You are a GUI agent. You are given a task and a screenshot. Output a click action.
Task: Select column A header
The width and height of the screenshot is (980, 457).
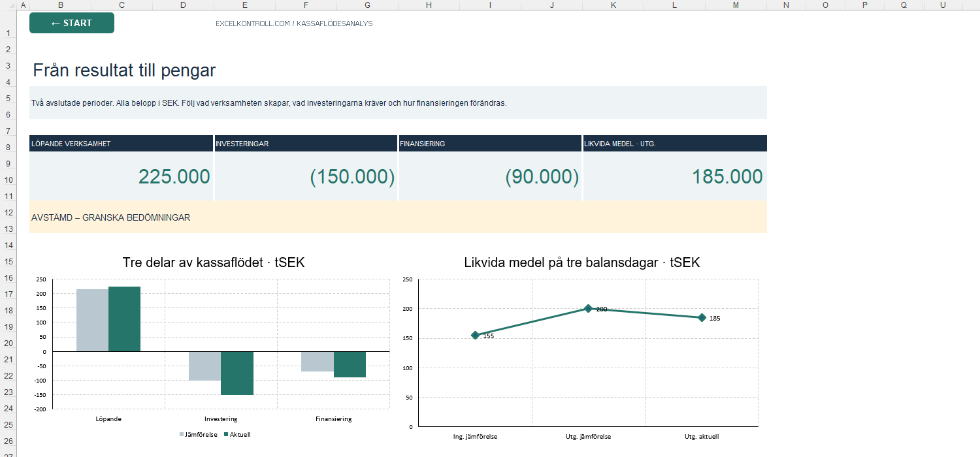tap(23, 5)
